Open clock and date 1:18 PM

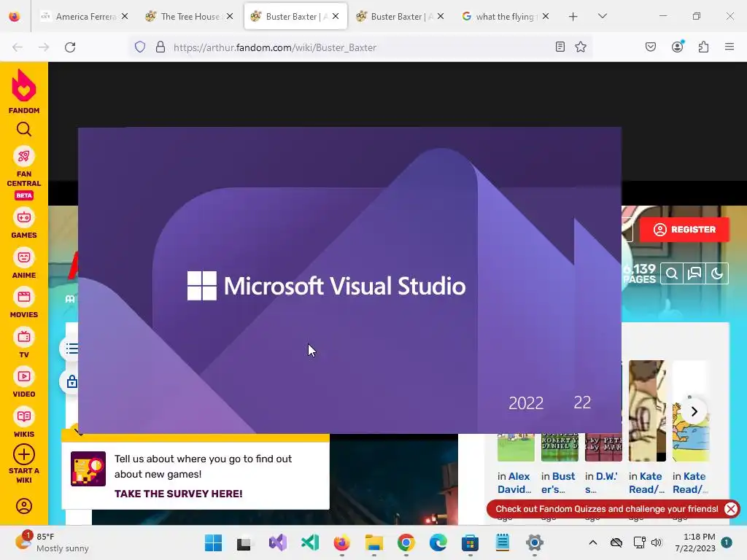coord(695,542)
